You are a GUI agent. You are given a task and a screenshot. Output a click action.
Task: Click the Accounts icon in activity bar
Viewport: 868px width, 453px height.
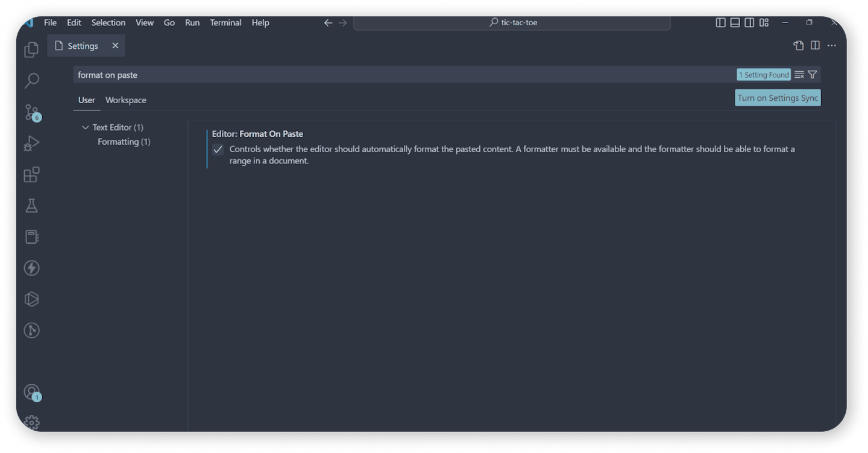click(31, 392)
